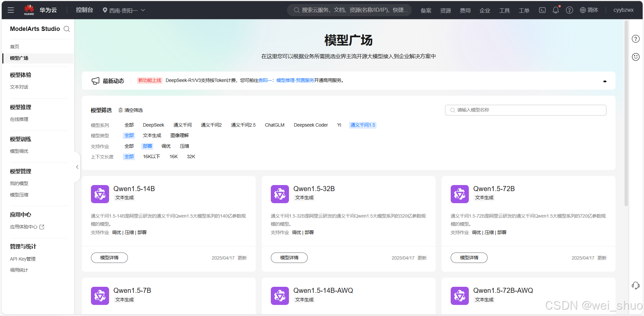Go to 在线推理 in the sidebar

[x=19, y=119]
